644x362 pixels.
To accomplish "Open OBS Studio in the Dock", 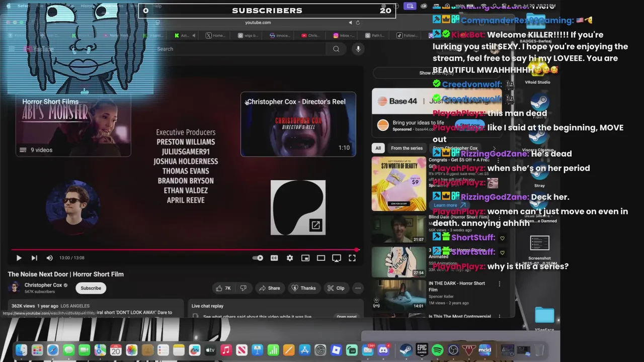I will click(x=453, y=350).
